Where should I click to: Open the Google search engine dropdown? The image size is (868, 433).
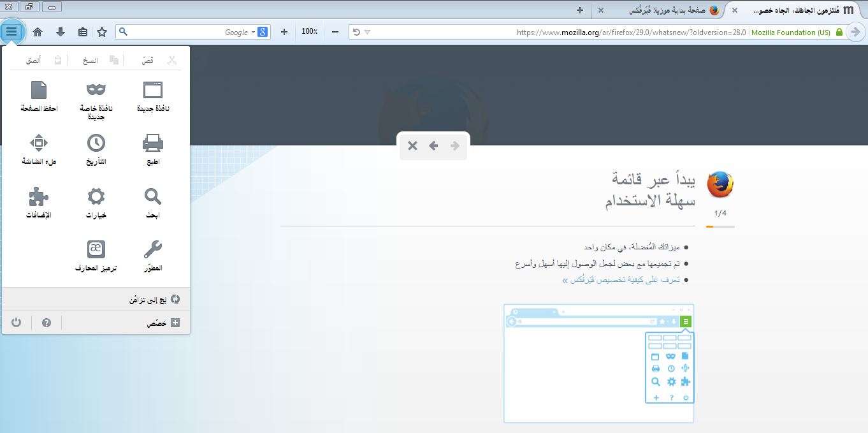pos(254,32)
